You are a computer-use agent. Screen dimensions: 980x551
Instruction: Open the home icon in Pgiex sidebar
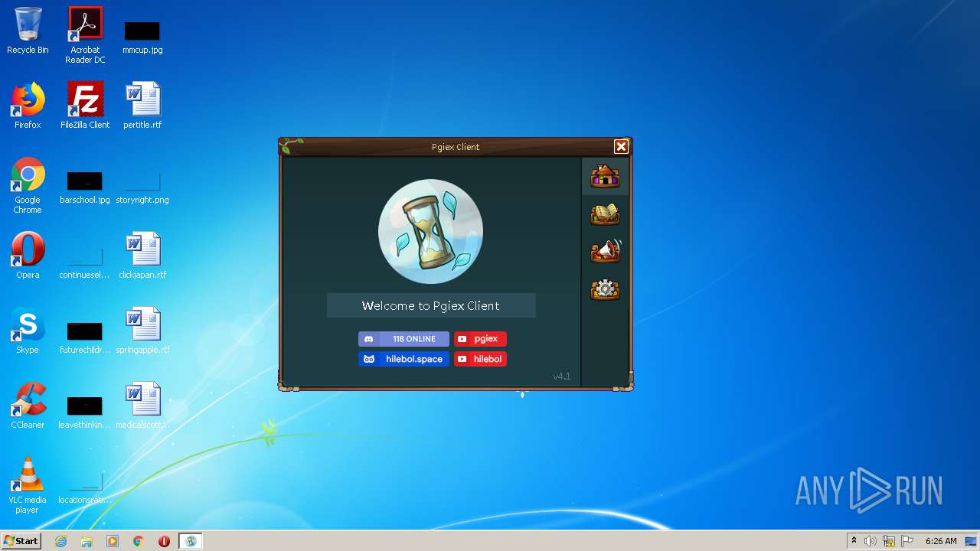point(605,176)
